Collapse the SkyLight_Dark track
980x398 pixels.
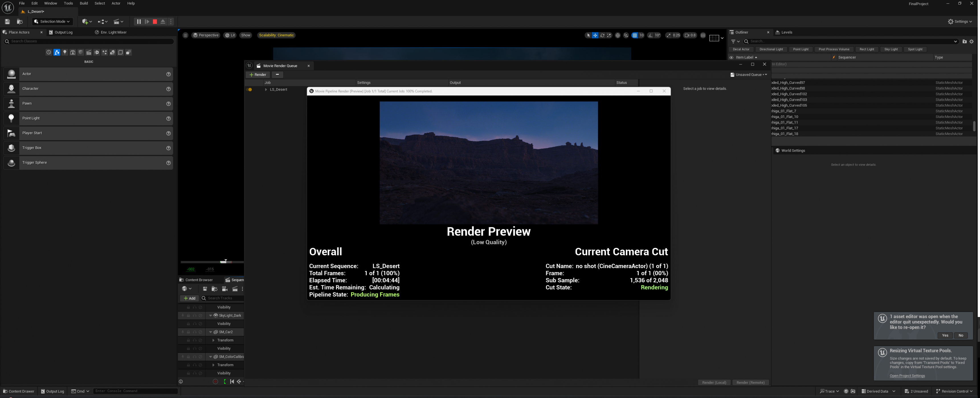[210, 316]
